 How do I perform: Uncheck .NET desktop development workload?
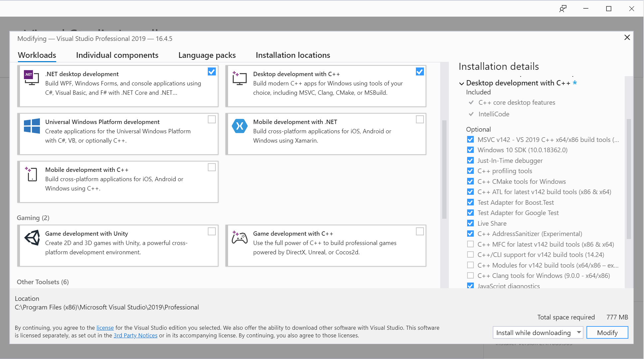click(212, 71)
